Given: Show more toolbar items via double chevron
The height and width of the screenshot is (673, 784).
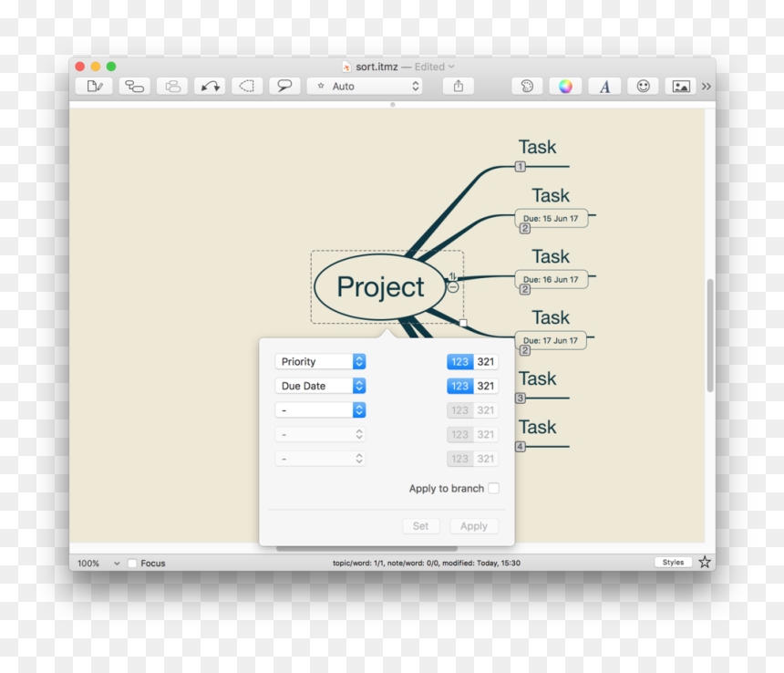Looking at the screenshot, I should 706,87.
